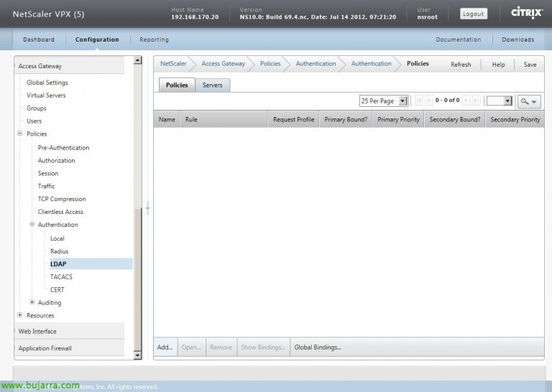Open the Downloads link

pyautogui.click(x=517, y=39)
